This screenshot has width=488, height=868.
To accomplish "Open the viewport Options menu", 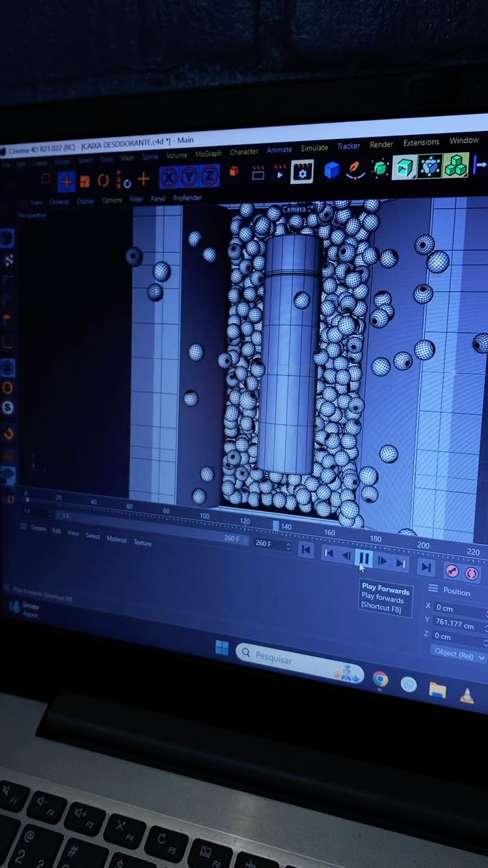I will [112, 201].
